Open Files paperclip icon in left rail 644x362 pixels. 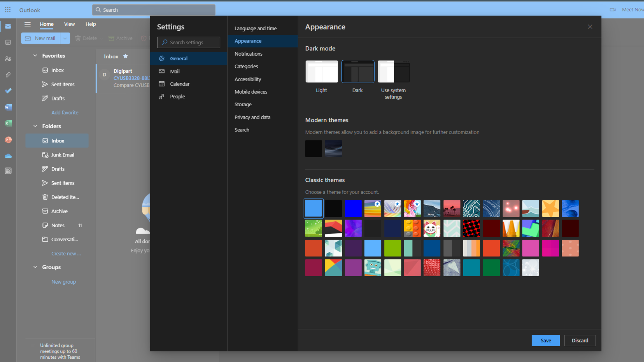[x=8, y=75]
